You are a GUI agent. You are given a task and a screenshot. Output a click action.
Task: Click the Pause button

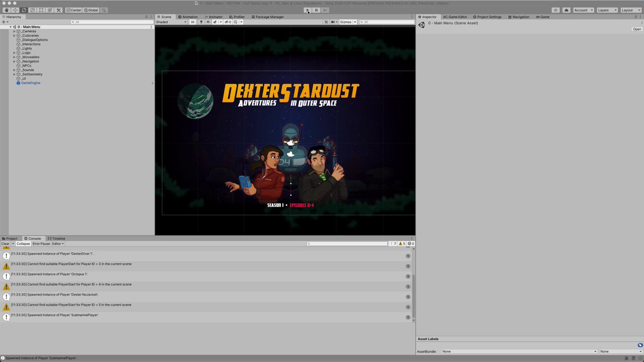click(316, 10)
